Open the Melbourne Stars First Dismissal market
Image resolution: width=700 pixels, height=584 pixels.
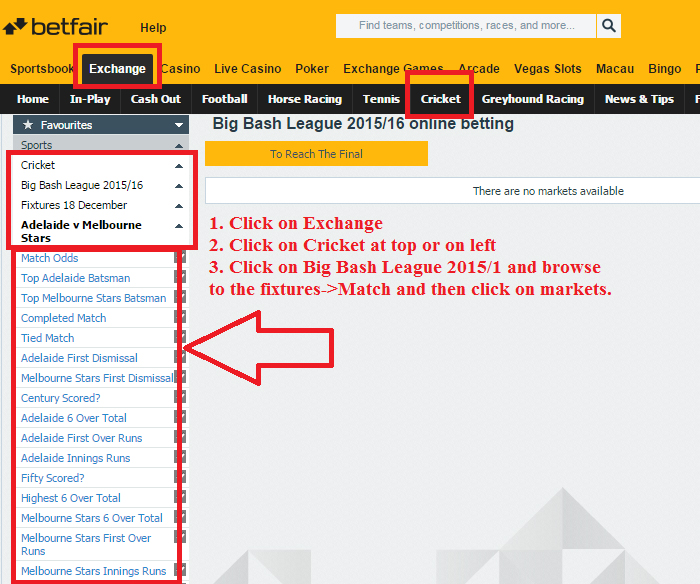pos(97,378)
